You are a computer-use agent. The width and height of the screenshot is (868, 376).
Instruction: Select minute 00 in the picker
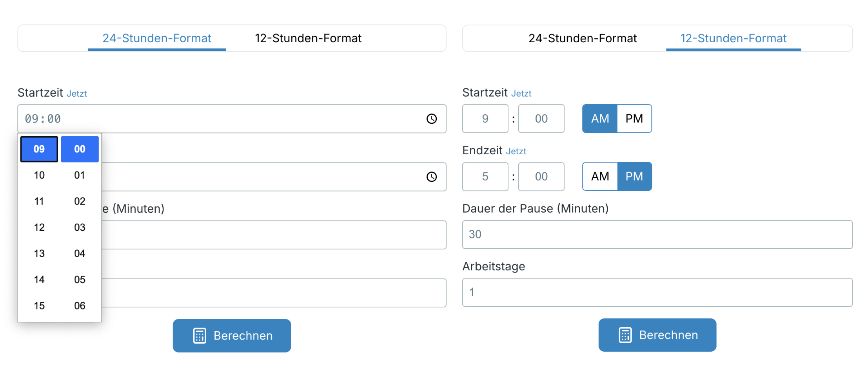pyautogui.click(x=80, y=149)
